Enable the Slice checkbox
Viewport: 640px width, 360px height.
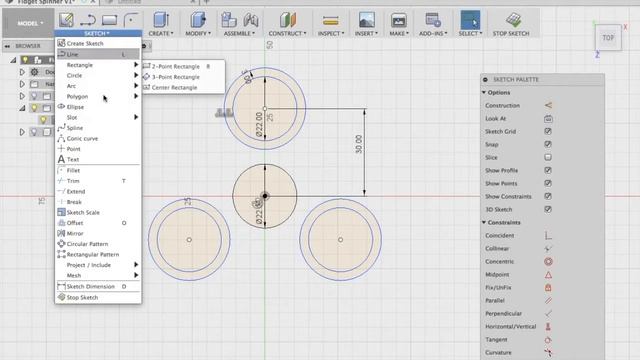(x=548, y=158)
